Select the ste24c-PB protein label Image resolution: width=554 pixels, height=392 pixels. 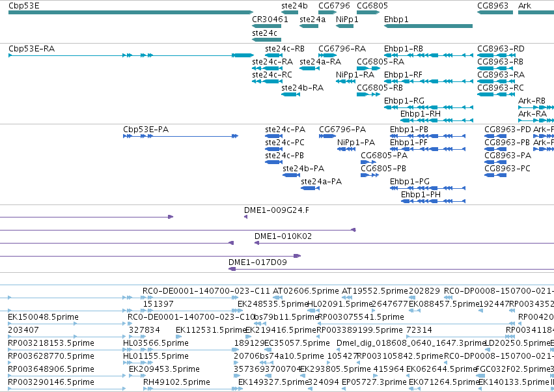[284, 156]
